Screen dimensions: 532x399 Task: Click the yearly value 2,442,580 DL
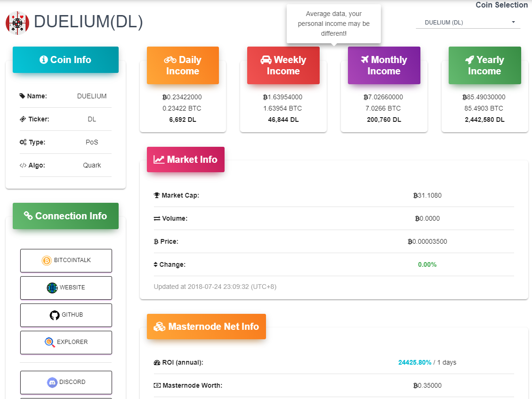[x=484, y=120]
